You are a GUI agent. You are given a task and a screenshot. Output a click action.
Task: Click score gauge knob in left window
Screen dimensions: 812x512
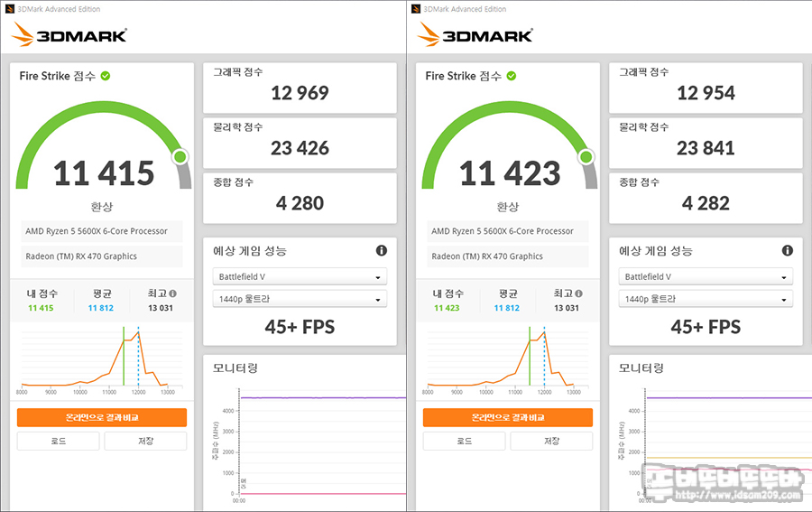point(180,156)
